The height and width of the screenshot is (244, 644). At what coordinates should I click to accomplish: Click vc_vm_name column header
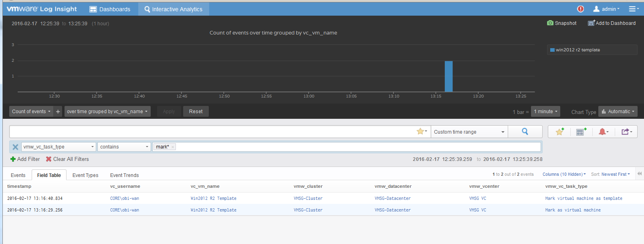[205, 186]
